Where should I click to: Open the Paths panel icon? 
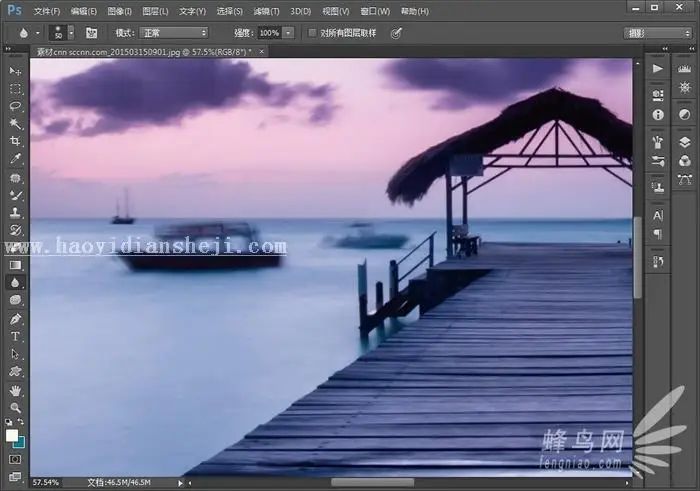click(684, 179)
